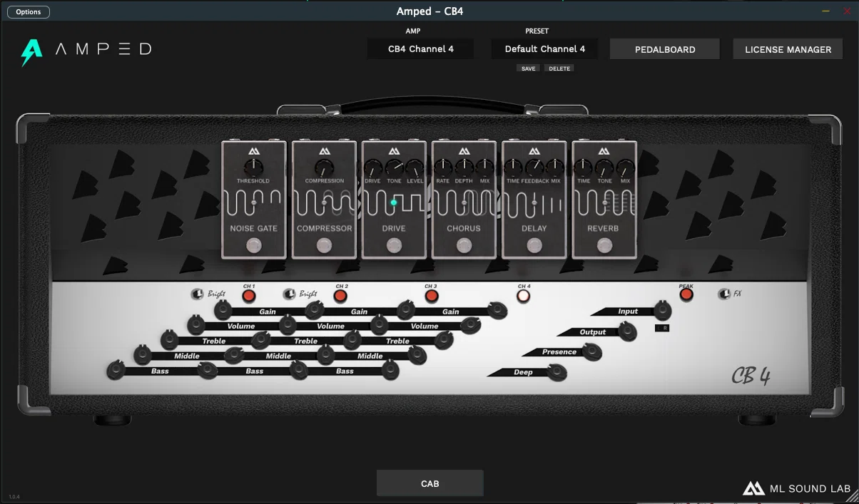Viewport: 859px width, 504px height.
Task: Toggle the L/R selector below Input knob
Action: pos(662,328)
